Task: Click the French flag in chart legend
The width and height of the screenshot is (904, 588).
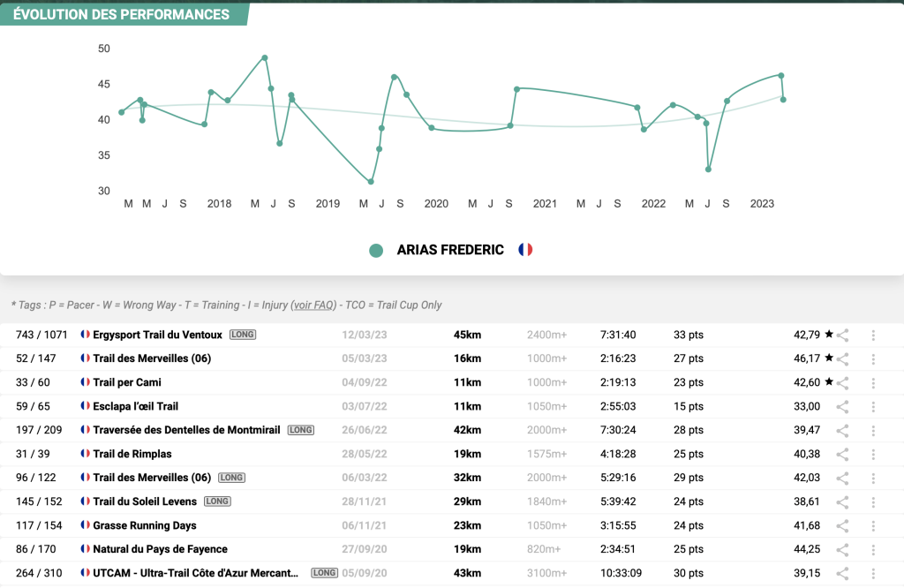Action: tap(525, 250)
